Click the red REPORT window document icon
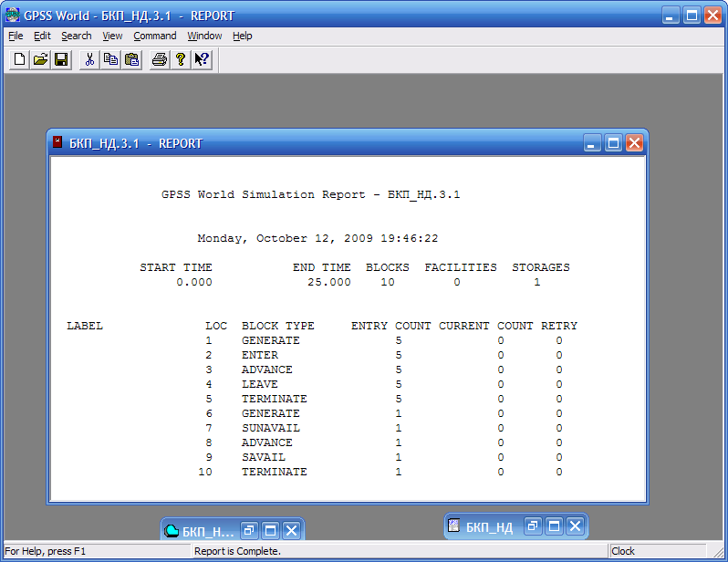 (57, 142)
